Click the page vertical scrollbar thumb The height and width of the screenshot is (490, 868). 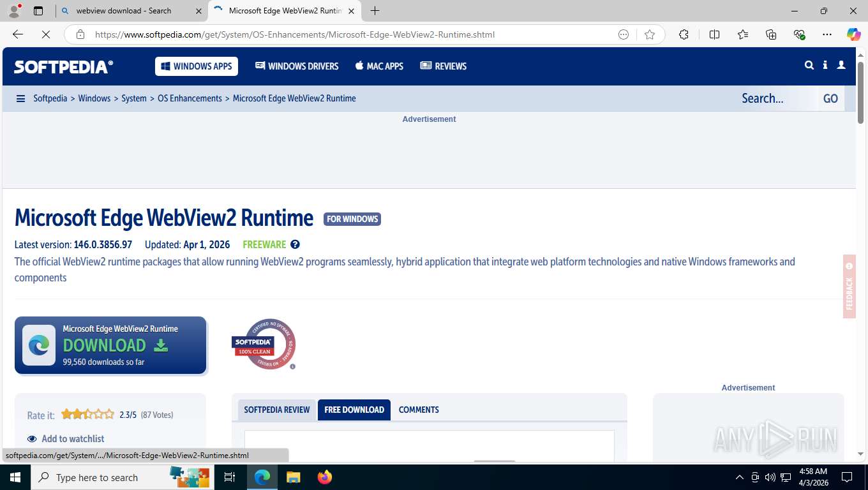click(x=860, y=93)
